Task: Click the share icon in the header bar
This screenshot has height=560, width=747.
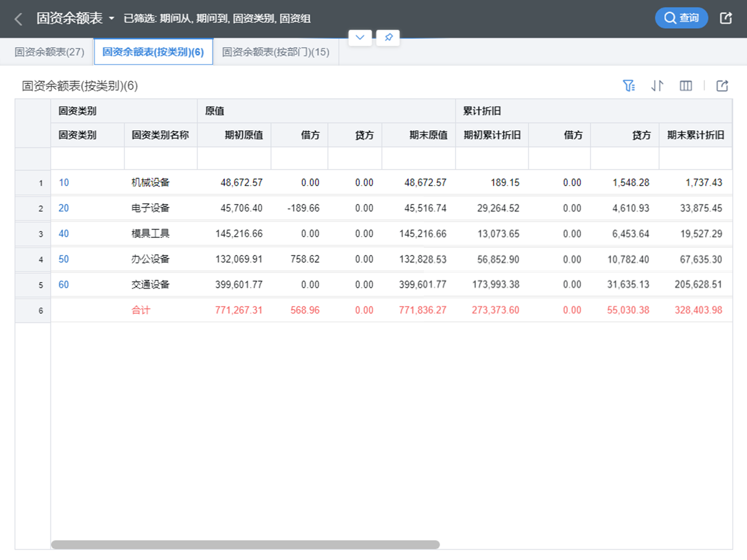Action: [726, 18]
